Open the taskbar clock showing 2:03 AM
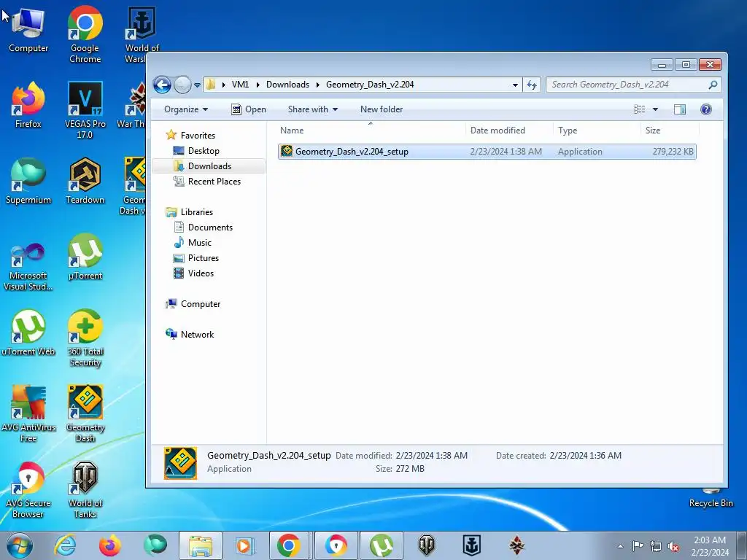The height and width of the screenshot is (560, 747). coord(710,546)
